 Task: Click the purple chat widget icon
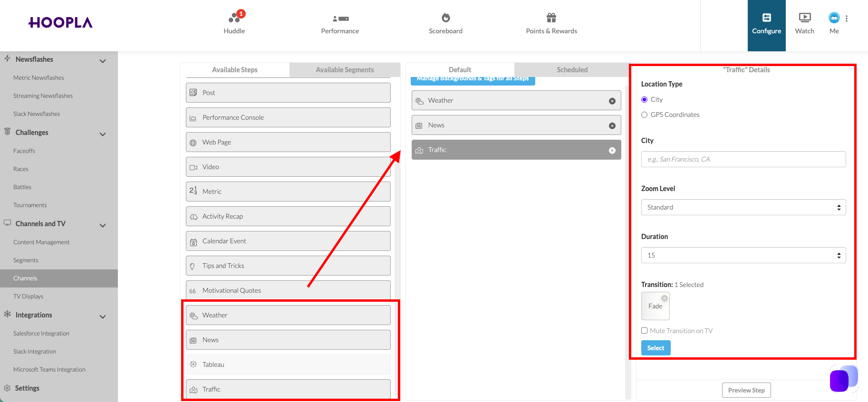[x=843, y=378]
